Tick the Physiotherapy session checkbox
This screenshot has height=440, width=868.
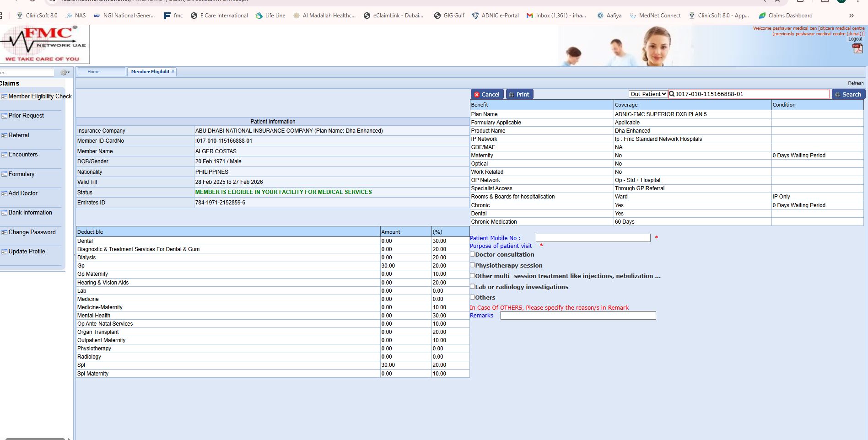click(473, 265)
